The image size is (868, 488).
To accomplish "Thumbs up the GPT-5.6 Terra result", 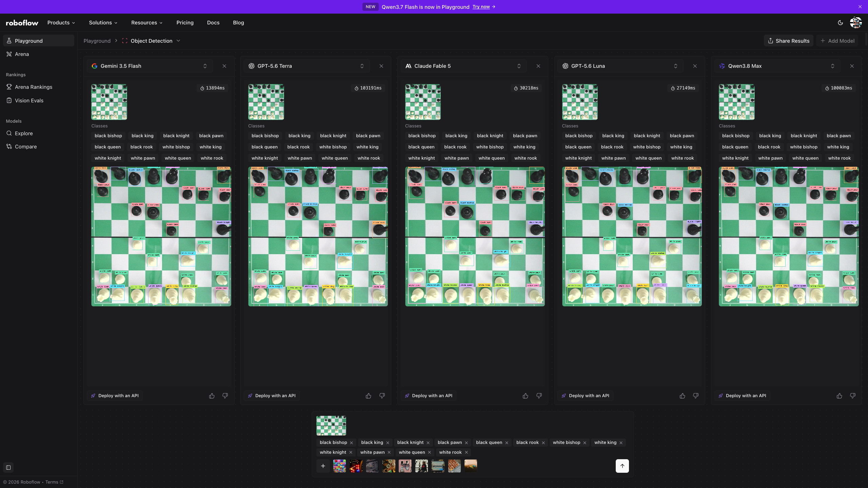I will click(369, 396).
